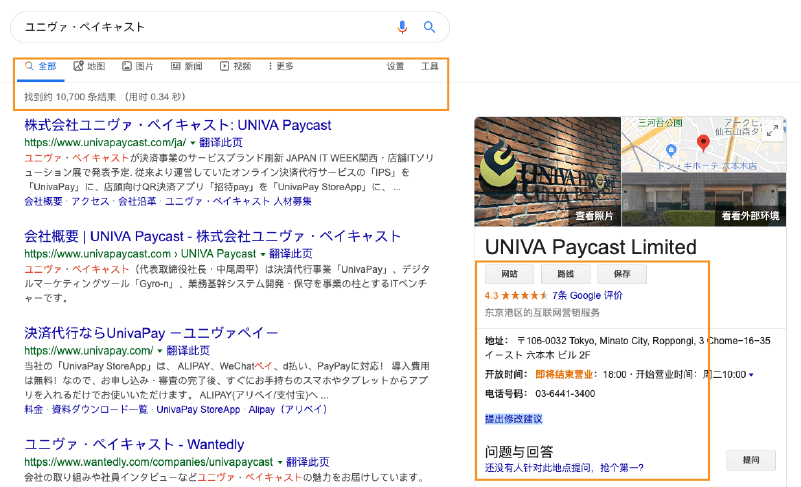Viewport: 801px width, 487px height.
Task: Open the UnivaPay StoreApp sitelink
Action: pyautogui.click(x=198, y=409)
